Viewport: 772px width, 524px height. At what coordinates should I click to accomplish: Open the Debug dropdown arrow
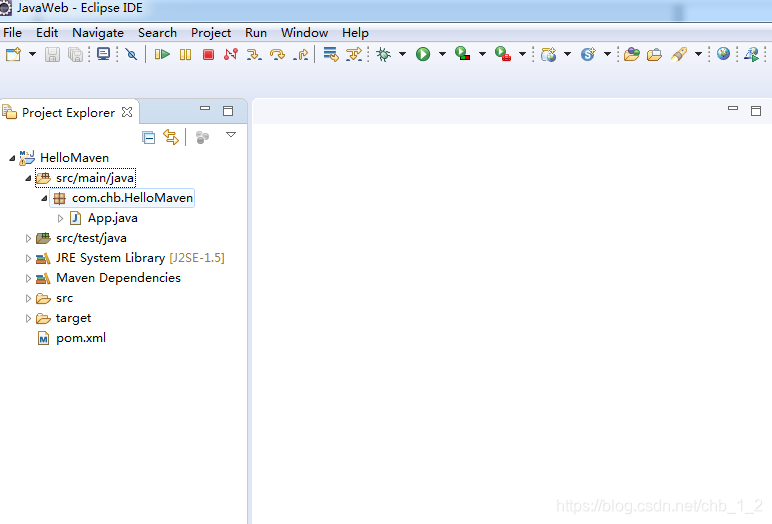[x=402, y=54]
